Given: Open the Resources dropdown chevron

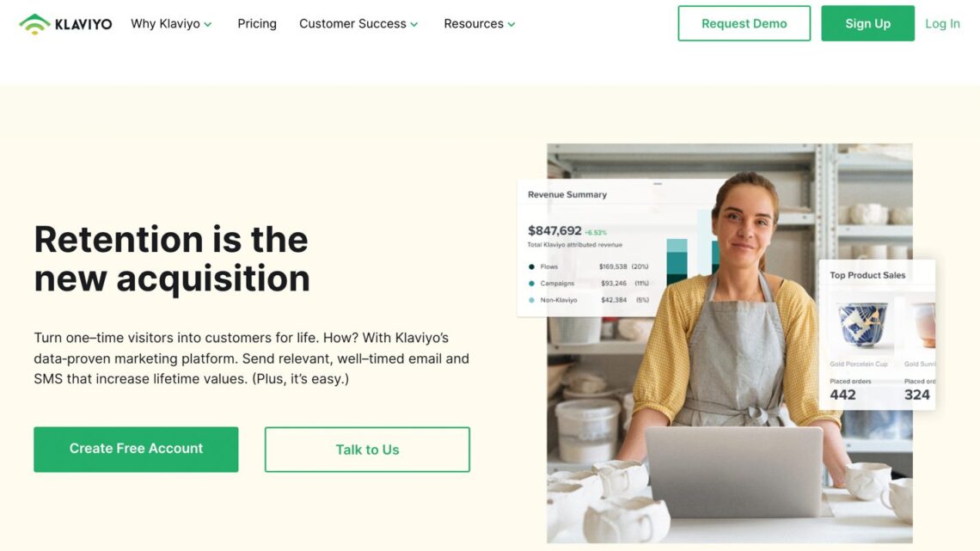Looking at the screenshot, I should (511, 24).
